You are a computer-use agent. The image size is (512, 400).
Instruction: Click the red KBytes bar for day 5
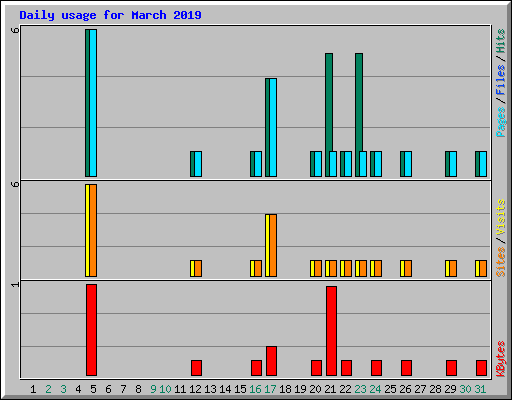point(91,330)
